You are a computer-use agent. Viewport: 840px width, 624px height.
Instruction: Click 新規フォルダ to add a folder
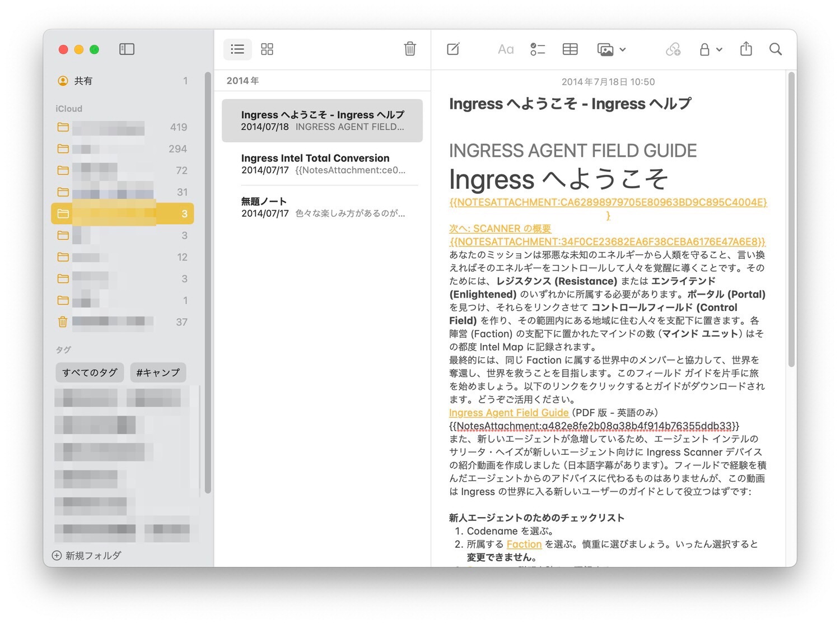coord(87,556)
